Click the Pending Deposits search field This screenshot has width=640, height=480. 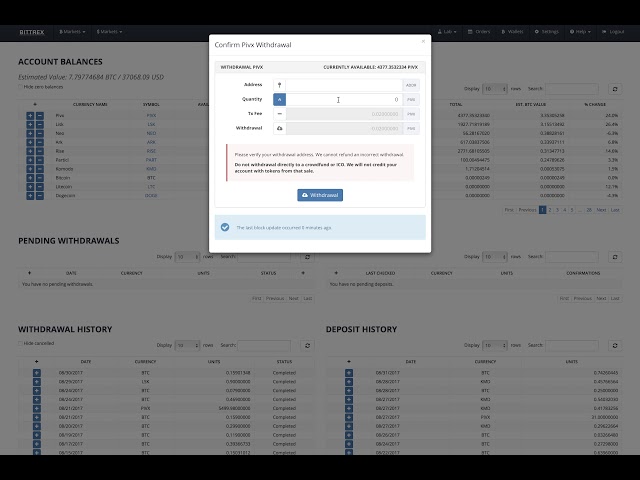coord(571,257)
